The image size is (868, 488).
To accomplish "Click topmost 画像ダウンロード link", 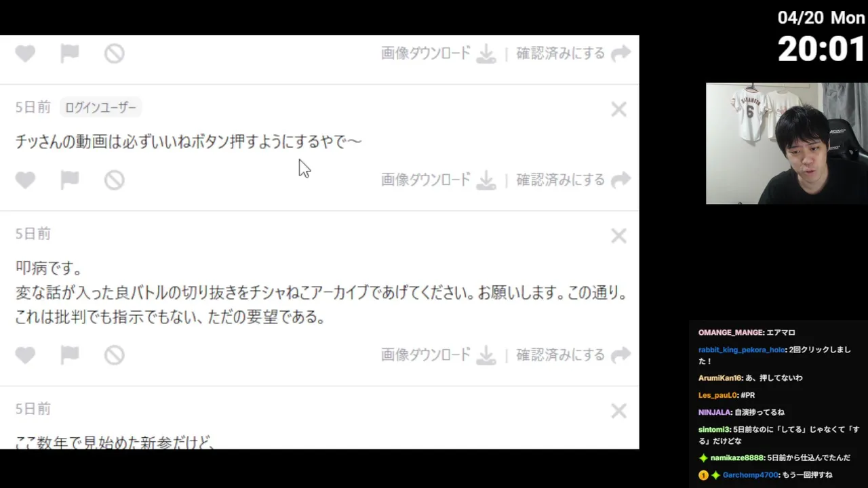I will click(439, 54).
